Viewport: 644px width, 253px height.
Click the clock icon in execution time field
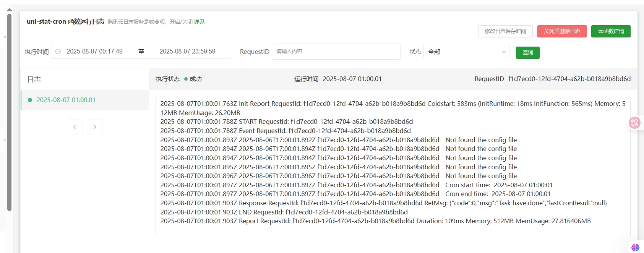click(58, 52)
